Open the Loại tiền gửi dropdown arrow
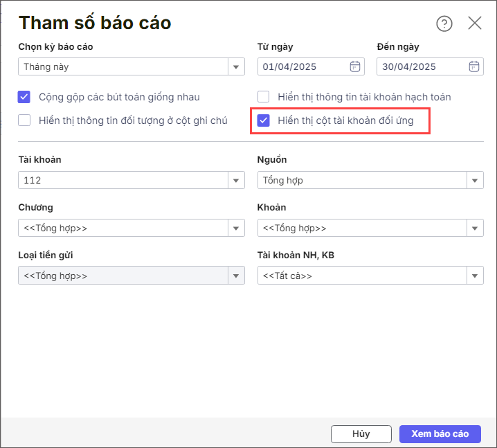 point(236,276)
